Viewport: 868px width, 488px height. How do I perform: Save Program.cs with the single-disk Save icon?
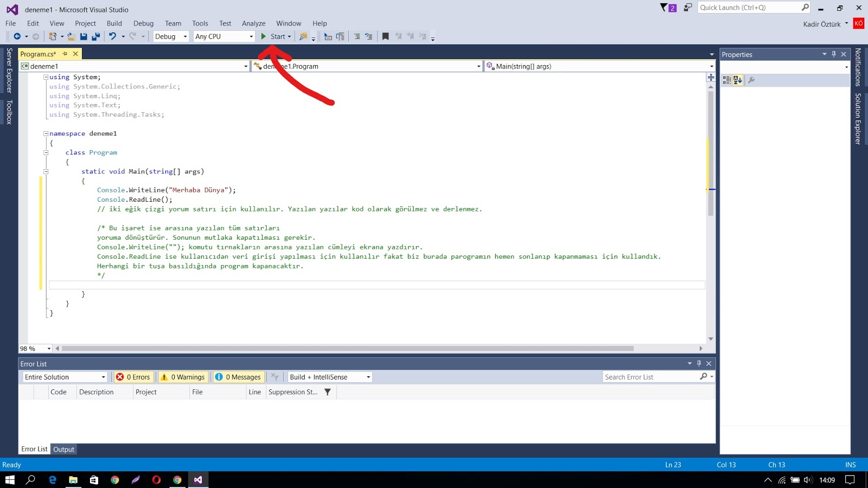coord(84,36)
